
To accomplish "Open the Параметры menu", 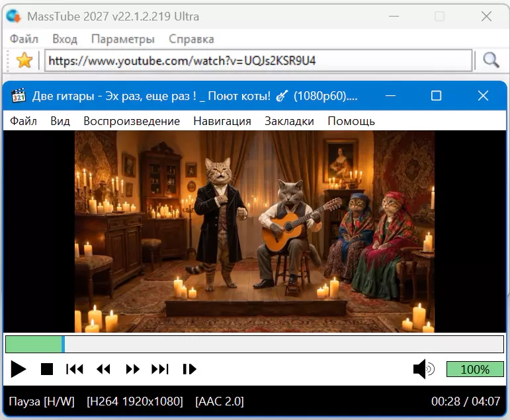I will 122,39.
